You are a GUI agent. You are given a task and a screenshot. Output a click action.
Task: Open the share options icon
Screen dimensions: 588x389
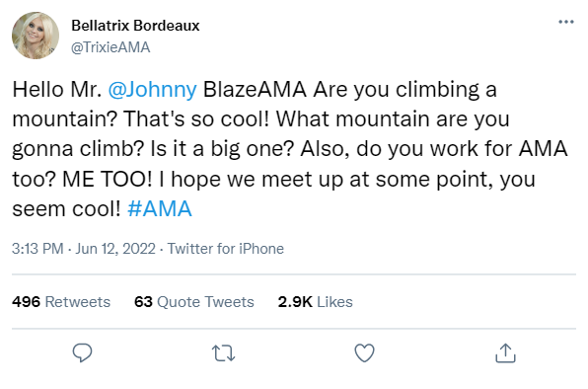click(505, 353)
